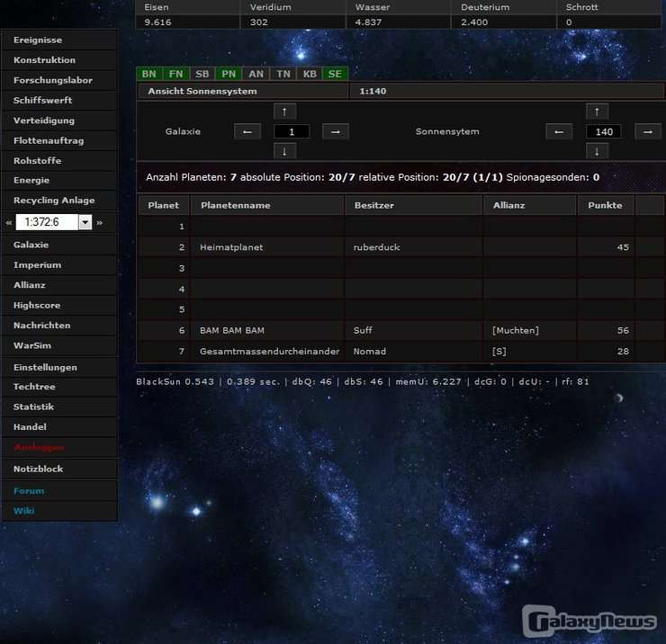
Task: Click planet name Heimatplanet
Action: pos(231,247)
